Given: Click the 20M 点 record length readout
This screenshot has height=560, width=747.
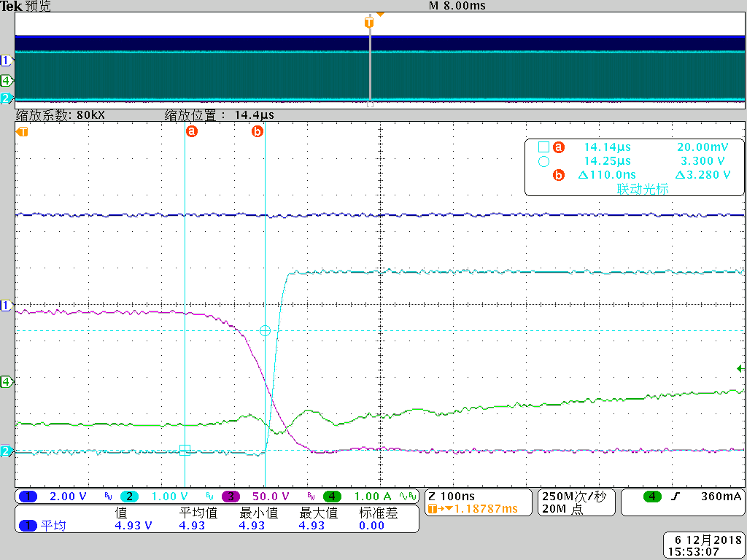Looking at the screenshot, I should 562,509.
